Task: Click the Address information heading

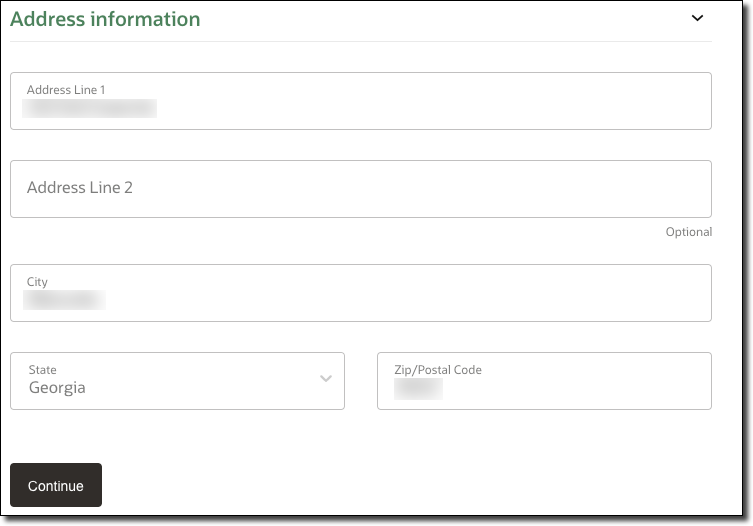Action: [x=105, y=19]
